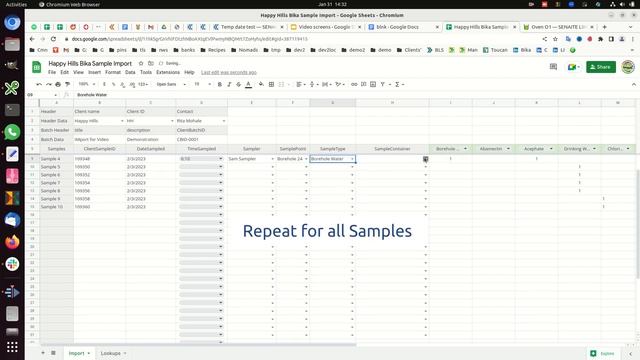Open the text color picker
Image resolution: width=640 pixels, height=360 pixels.
(x=248, y=84)
